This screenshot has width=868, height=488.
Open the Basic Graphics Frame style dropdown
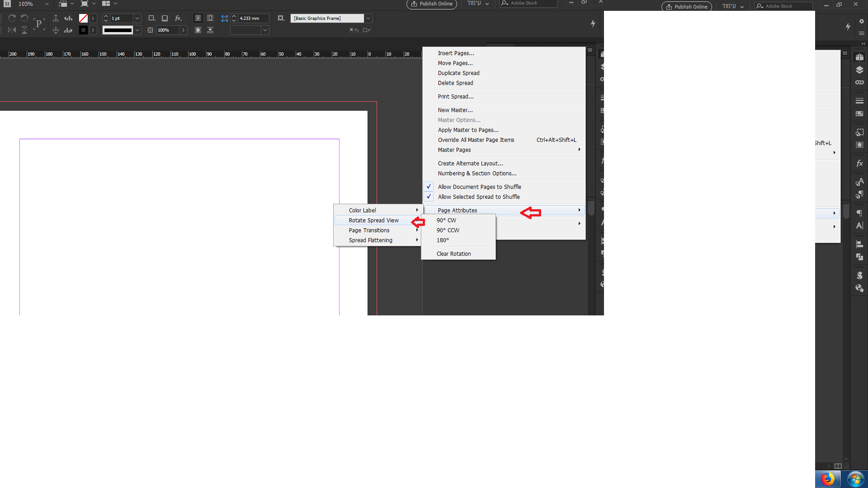[368, 19]
